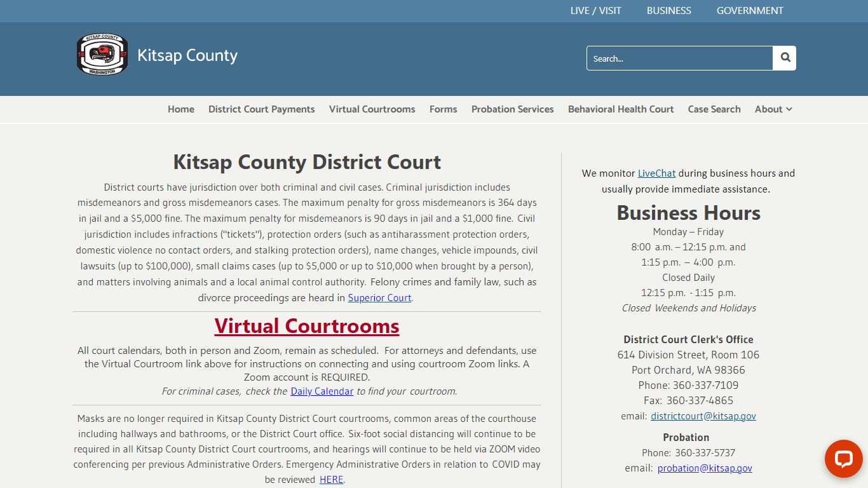Open Virtual Courtrooms nav item
The image size is (868, 488).
372,109
